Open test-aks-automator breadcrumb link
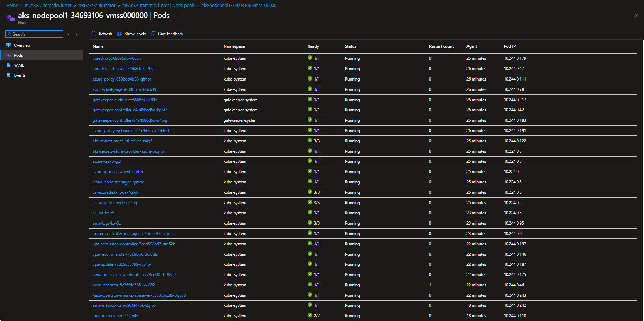The width and height of the screenshot is (644, 321). (x=97, y=6)
